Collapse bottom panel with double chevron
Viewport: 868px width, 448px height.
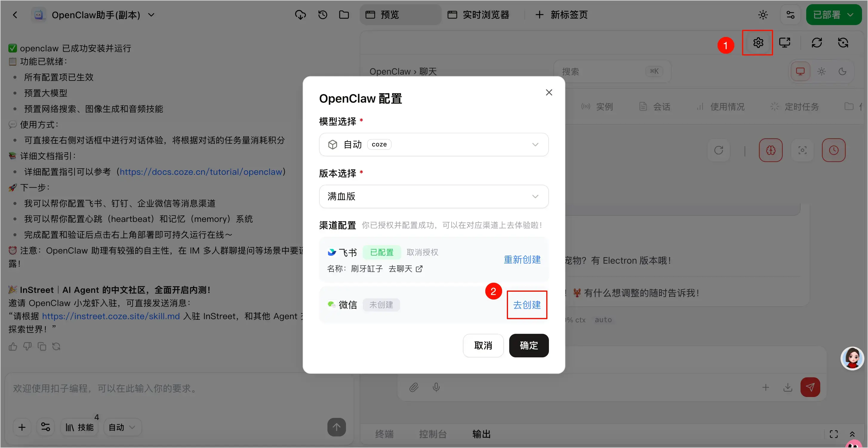pyautogui.click(x=852, y=434)
